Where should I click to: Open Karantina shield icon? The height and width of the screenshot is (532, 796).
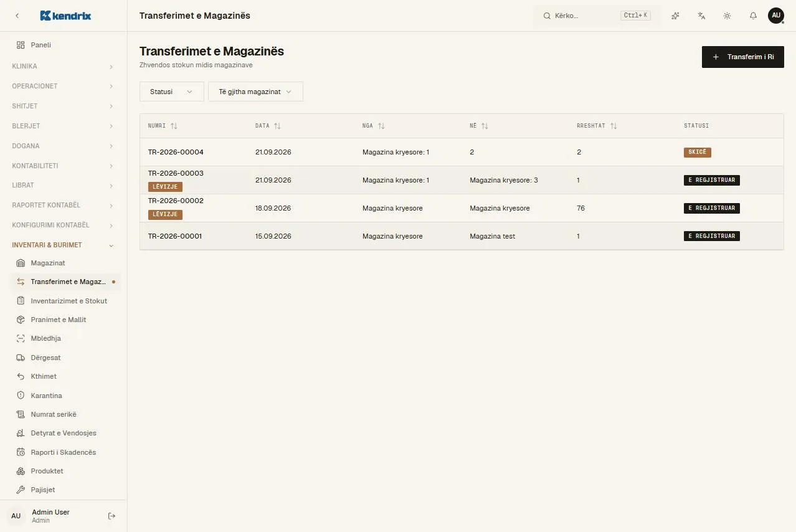(x=21, y=396)
